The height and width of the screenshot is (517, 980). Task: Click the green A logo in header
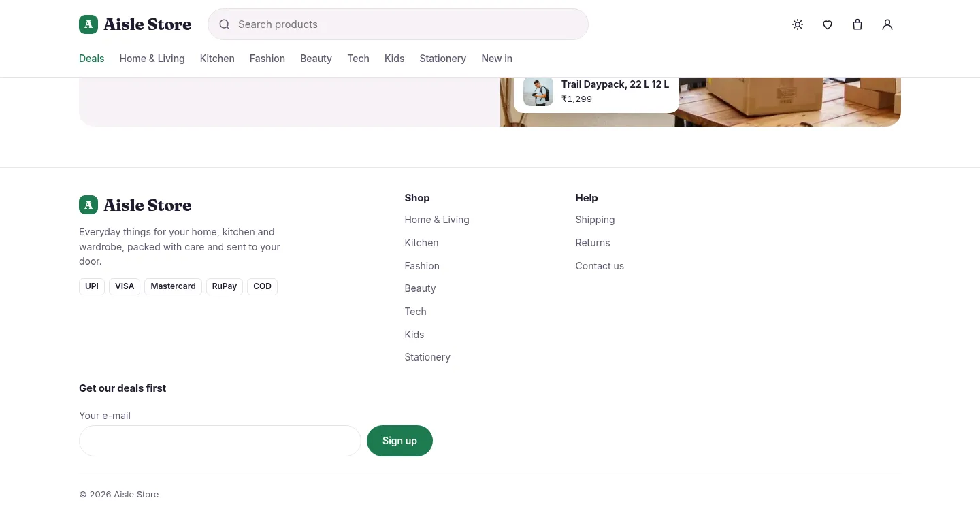[88, 24]
